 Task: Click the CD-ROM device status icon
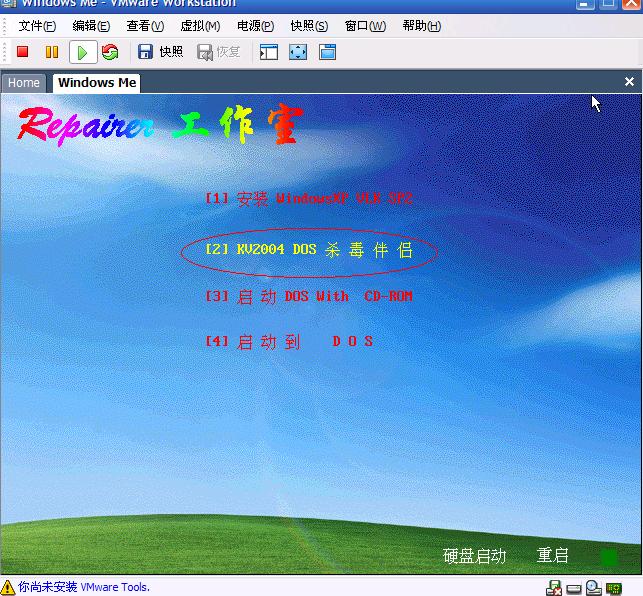coord(594,587)
